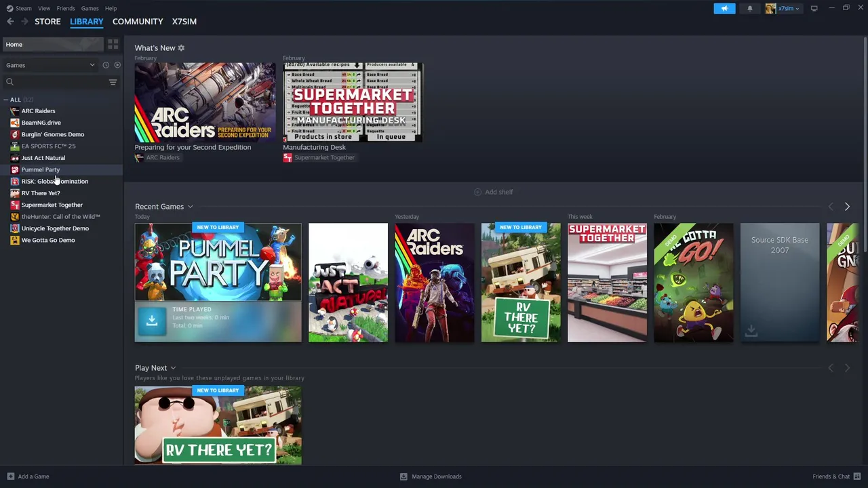Open RV There Yet? Play Next cover
The width and height of the screenshot is (868, 488).
pos(218,426)
